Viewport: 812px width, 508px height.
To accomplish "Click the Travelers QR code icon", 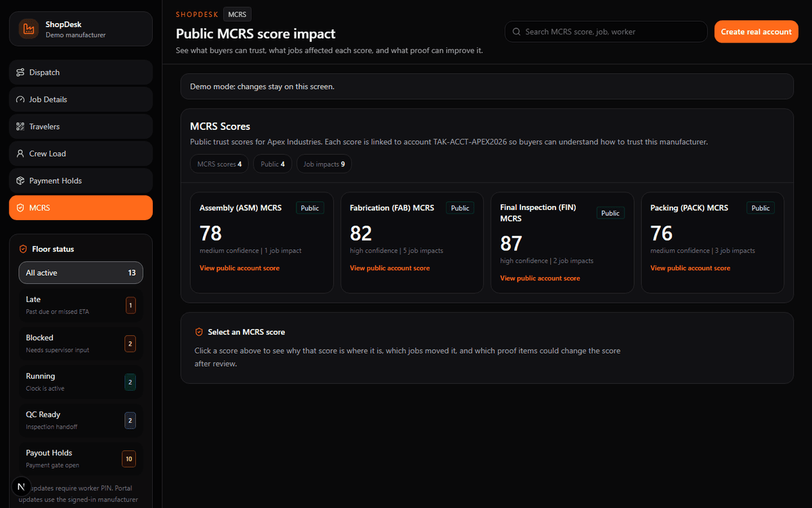I will tap(20, 127).
